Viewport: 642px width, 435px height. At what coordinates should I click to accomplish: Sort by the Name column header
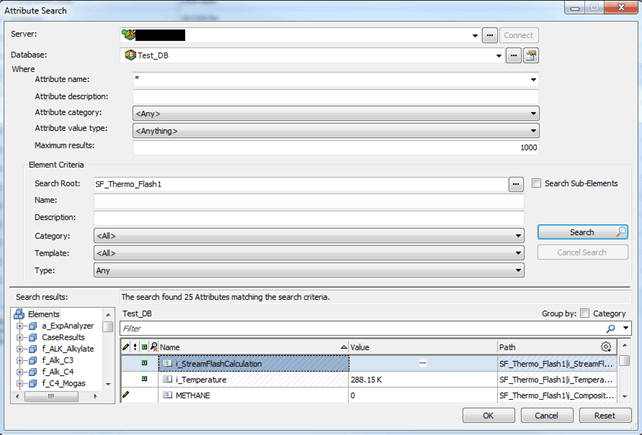coord(253,347)
